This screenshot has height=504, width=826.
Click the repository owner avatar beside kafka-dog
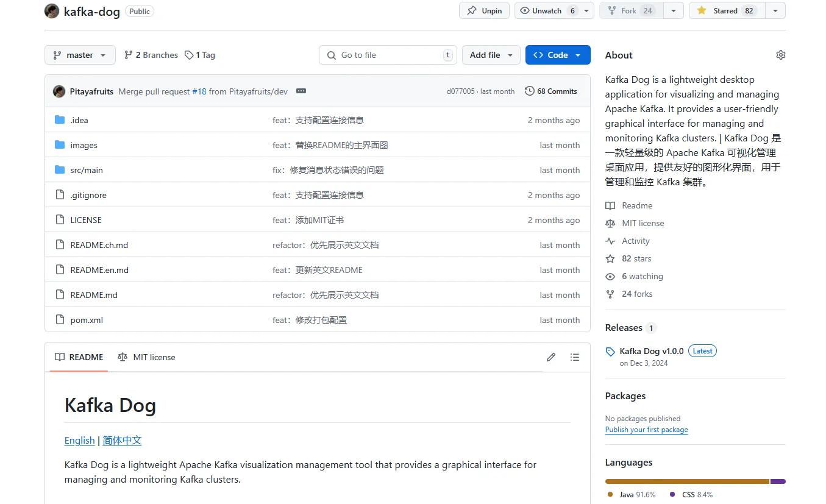(52, 11)
